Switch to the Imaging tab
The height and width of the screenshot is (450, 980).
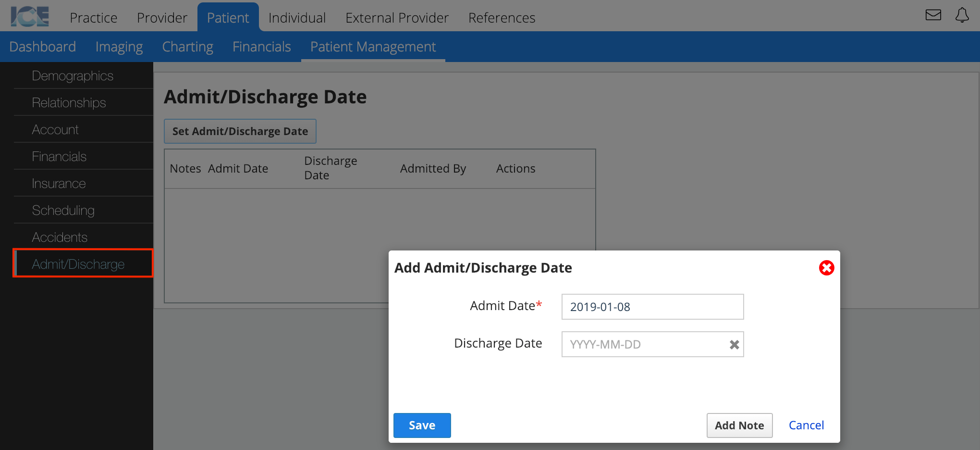(119, 47)
